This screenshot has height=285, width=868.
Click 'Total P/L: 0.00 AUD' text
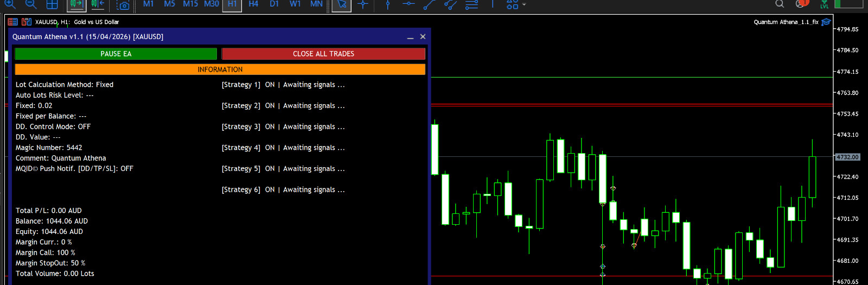tap(49, 211)
